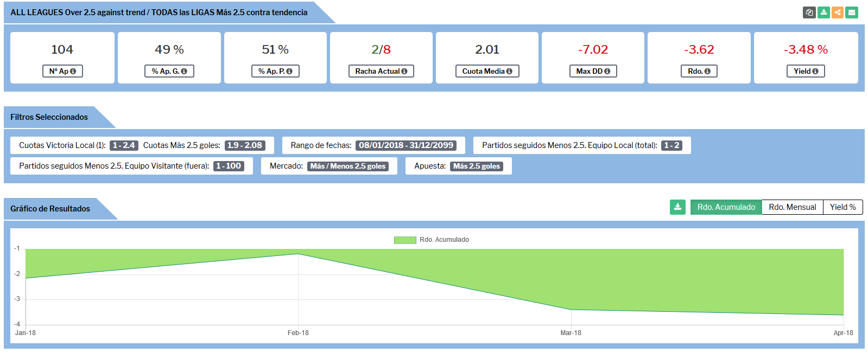Click the Apuesta label
868x353 pixels.
[x=430, y=166]
